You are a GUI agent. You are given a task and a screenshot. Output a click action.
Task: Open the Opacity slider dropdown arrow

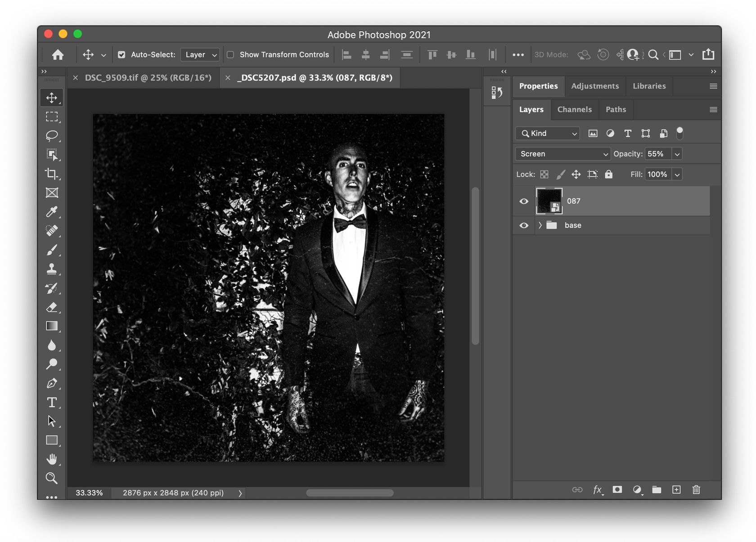pyautogui.click(x=677, y=154)
